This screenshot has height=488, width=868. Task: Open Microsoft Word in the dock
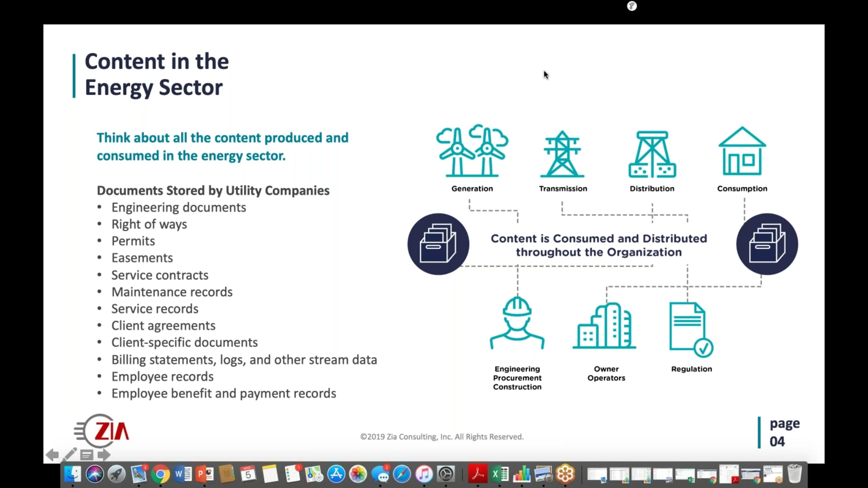[x=183, y=474]
